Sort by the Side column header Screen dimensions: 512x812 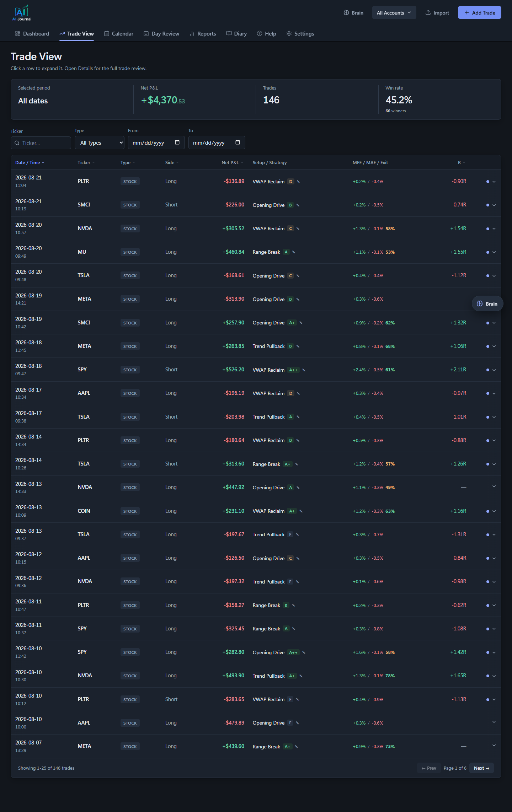coord(172,162)
